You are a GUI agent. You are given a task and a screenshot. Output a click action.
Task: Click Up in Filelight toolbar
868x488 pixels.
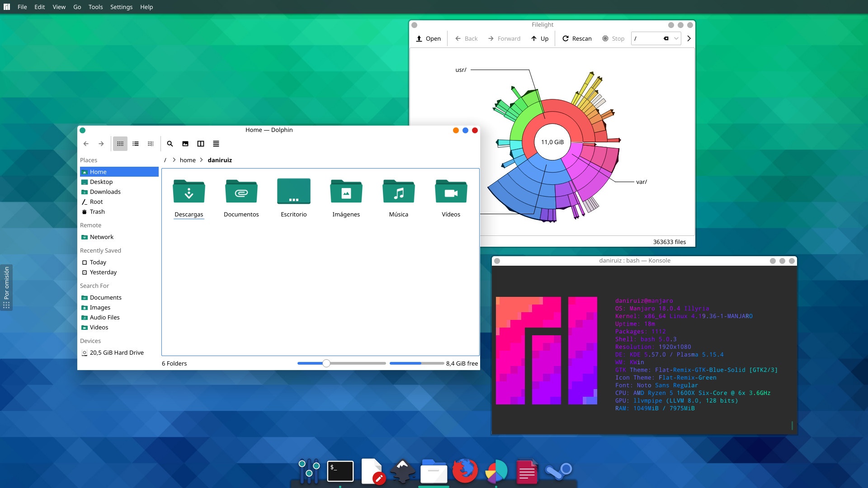click(540, 38)
